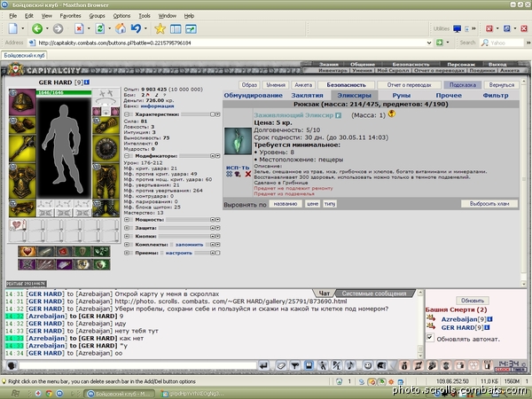
Task: Click the blue floppy disk save-chat icon
Action: pyautogui.click(x=309, y=365)
